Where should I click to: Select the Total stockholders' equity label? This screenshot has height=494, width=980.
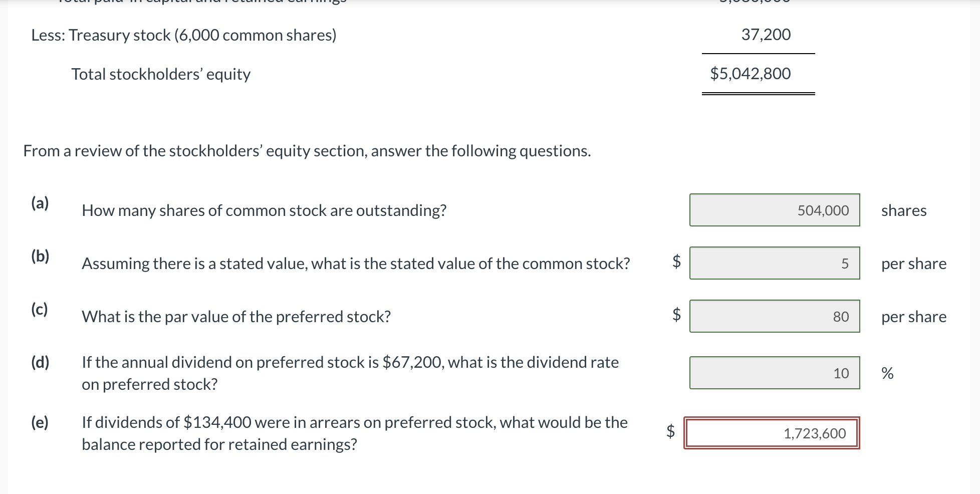pos(161,74)
